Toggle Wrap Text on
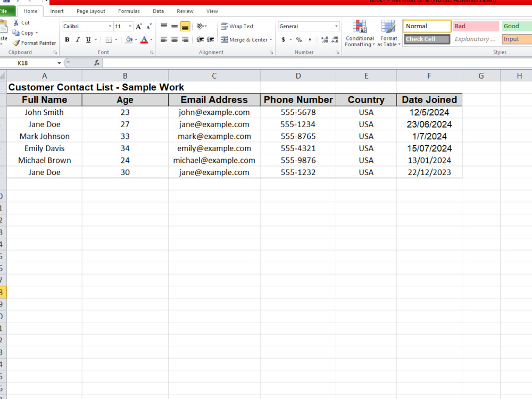532x399 pixels. (237, 26)
